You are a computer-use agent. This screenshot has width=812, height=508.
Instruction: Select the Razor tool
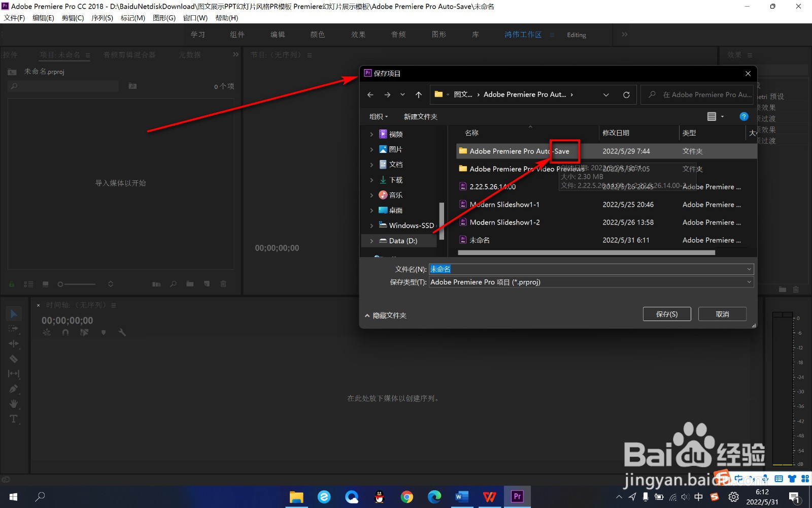[x=14, y=359]
